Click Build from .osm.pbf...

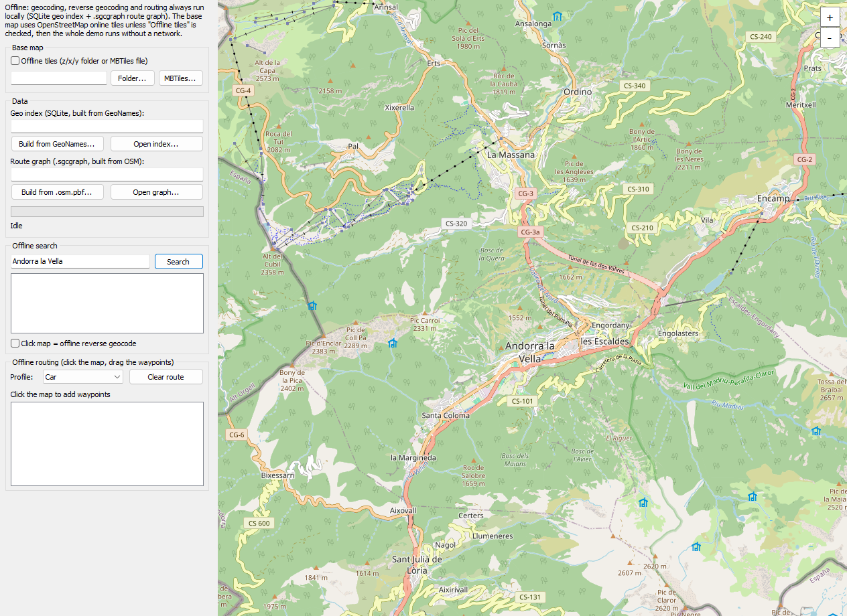(57, 192)
